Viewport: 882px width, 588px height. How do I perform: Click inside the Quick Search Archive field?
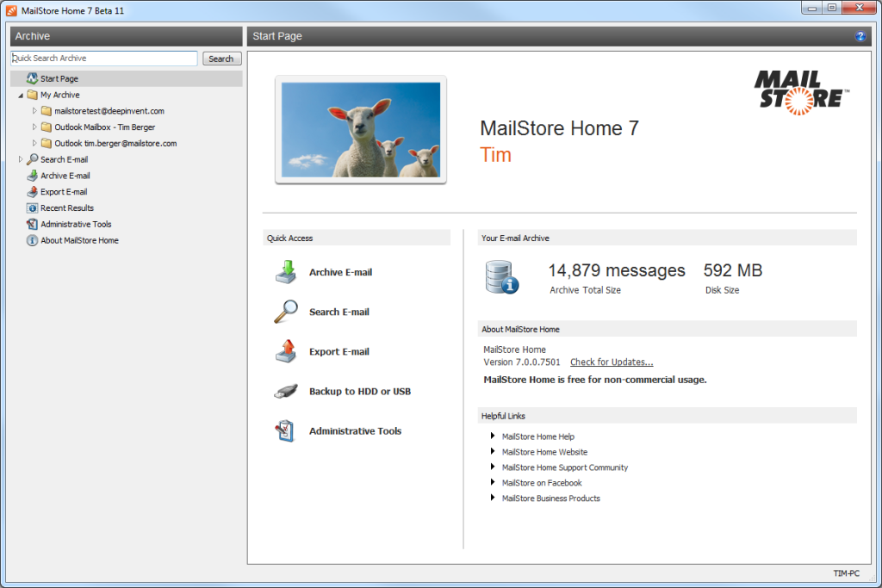click(103, 58)
